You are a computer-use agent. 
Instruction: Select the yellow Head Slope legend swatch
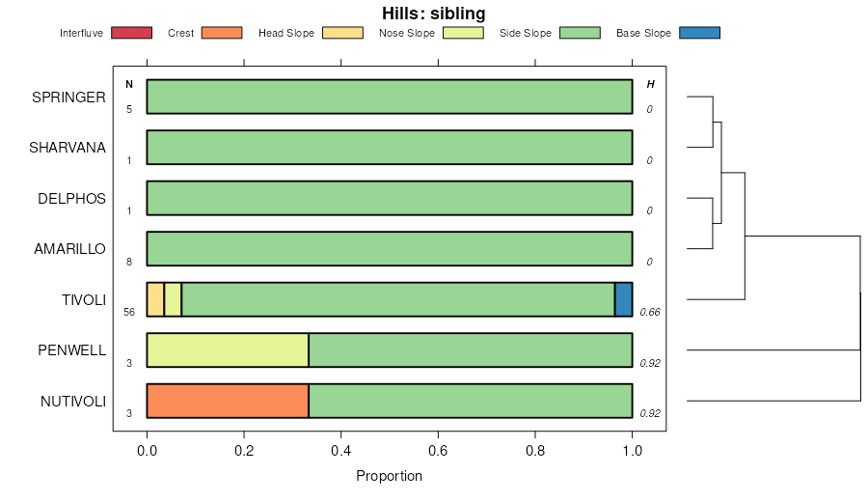pyautogui.click(x=342, y=33)
